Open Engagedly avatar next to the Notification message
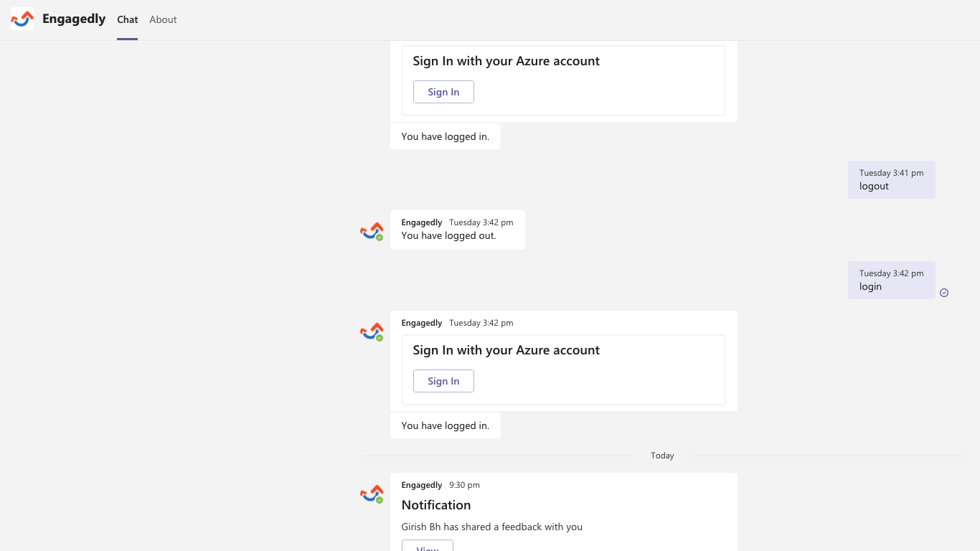 [372, 494]
